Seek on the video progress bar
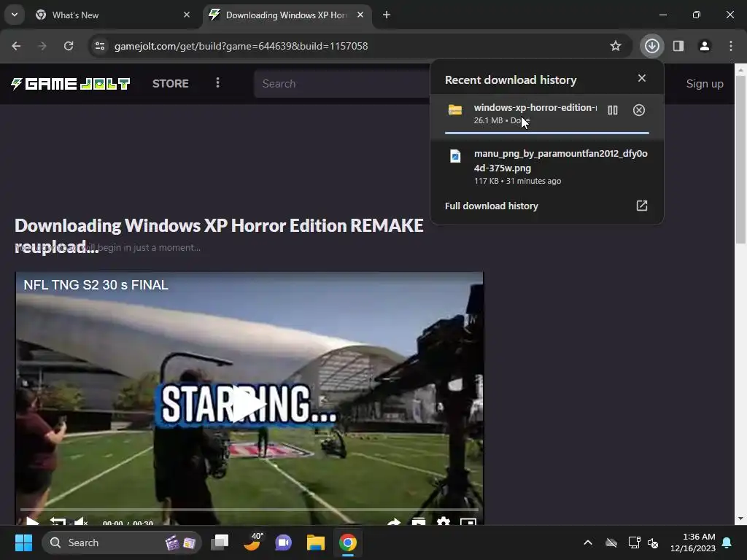This screenshot has width=747, height=560. coord(249,510)
